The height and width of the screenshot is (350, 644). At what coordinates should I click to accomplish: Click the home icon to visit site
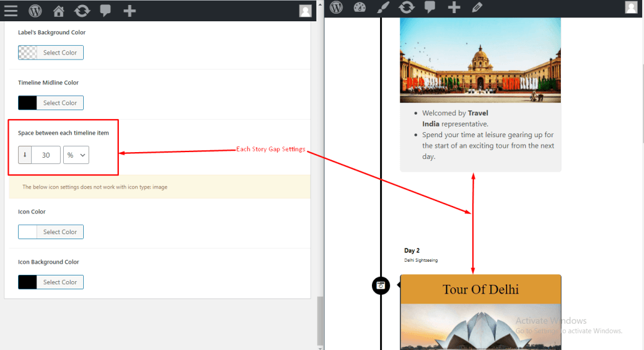[x=59, y=11]
